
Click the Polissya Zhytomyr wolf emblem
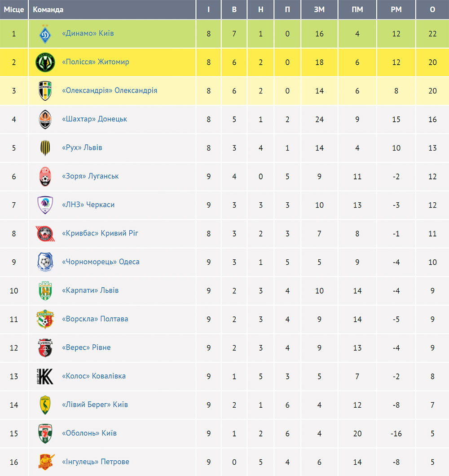(x=45, y=62)
